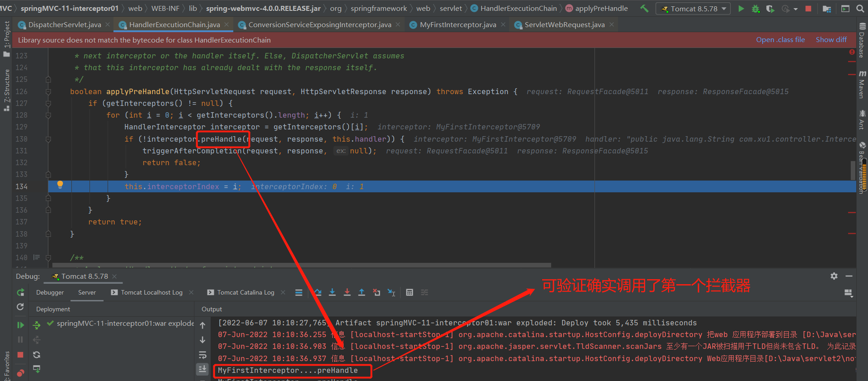Deploy all artifacts in the Deployment pane
This screenshot has width=868, height=381.
tap(37, 325)
